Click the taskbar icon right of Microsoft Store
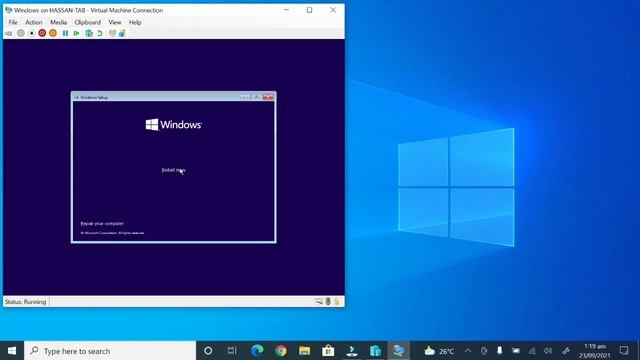Screen dimensions: 640x360 click(x=352, y=351)
